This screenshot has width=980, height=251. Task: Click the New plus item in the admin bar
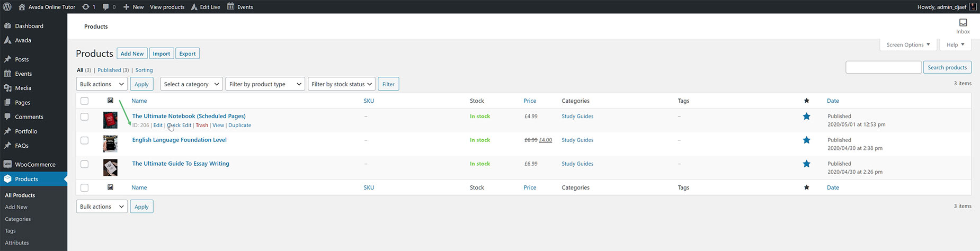coord(133,7)
